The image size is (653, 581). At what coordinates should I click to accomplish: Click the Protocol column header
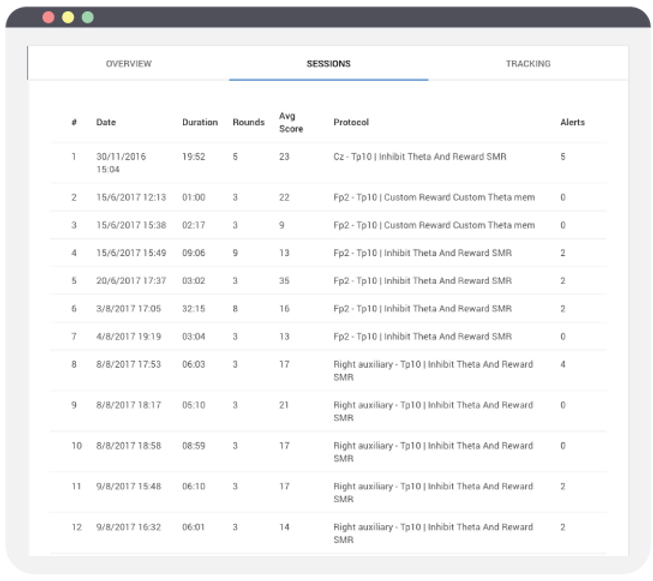point(351,123)
